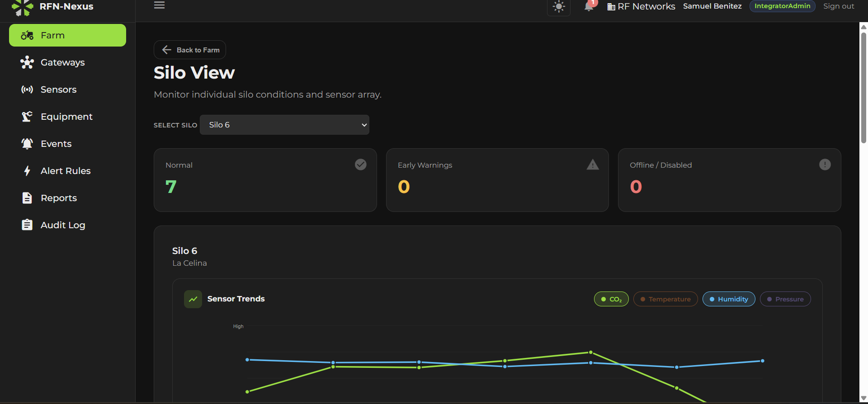Switch theme with the sun icon
The width and height of the screenshot is (868, 404).
pyautogui.click(x=559, y=7)
